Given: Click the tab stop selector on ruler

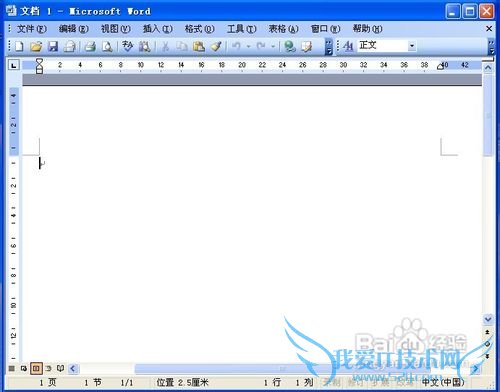Looking at the screenshot, I should [x=14, y=65].
